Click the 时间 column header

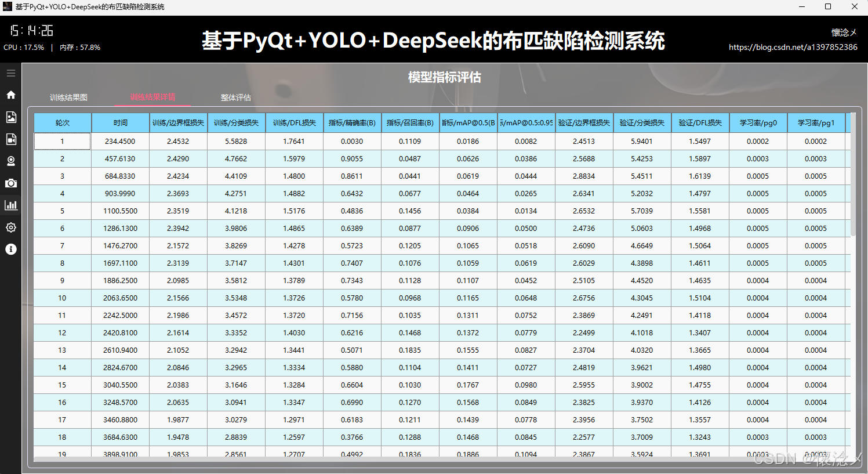(121, 123)
